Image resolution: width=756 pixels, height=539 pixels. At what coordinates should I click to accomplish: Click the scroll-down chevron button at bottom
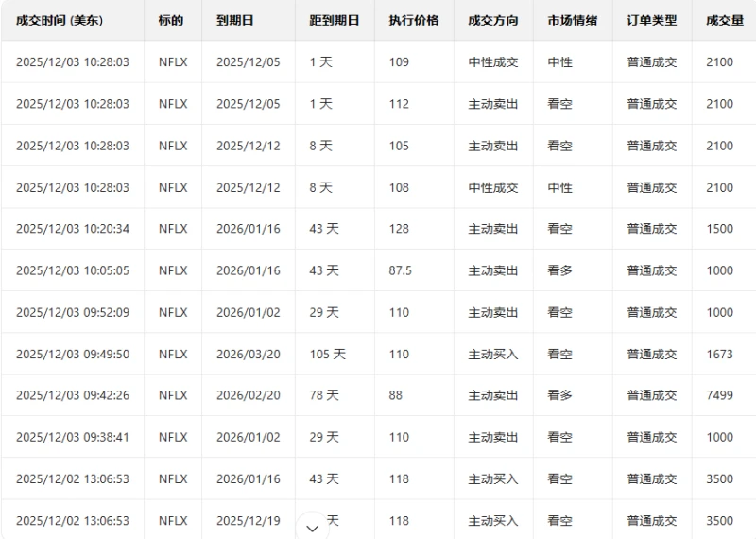pyautogui.click(x=312, y=528)
